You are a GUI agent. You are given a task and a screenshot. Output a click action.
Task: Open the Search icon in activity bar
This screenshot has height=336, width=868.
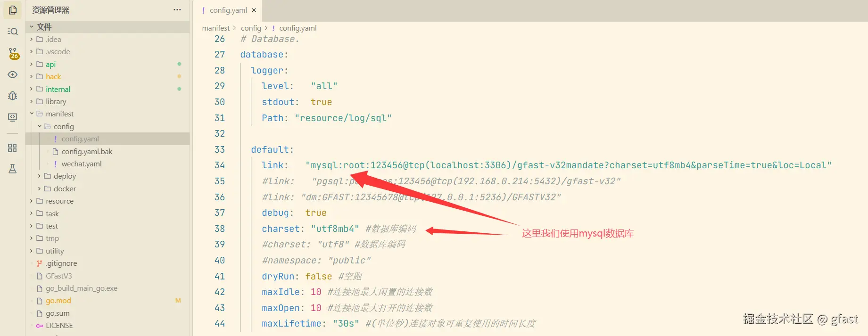[x=13, y=32]
